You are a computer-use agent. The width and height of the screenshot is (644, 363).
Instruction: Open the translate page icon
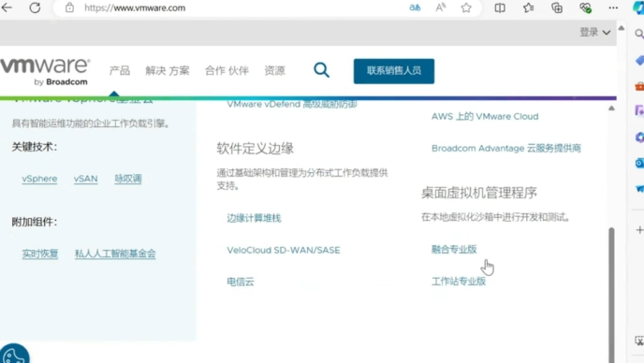[415, 7]
